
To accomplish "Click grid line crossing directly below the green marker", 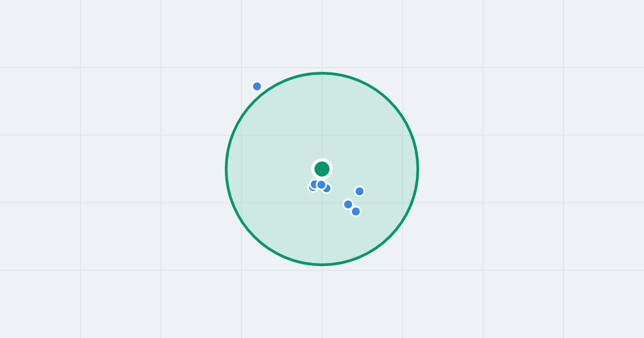I will click(322, 203).
